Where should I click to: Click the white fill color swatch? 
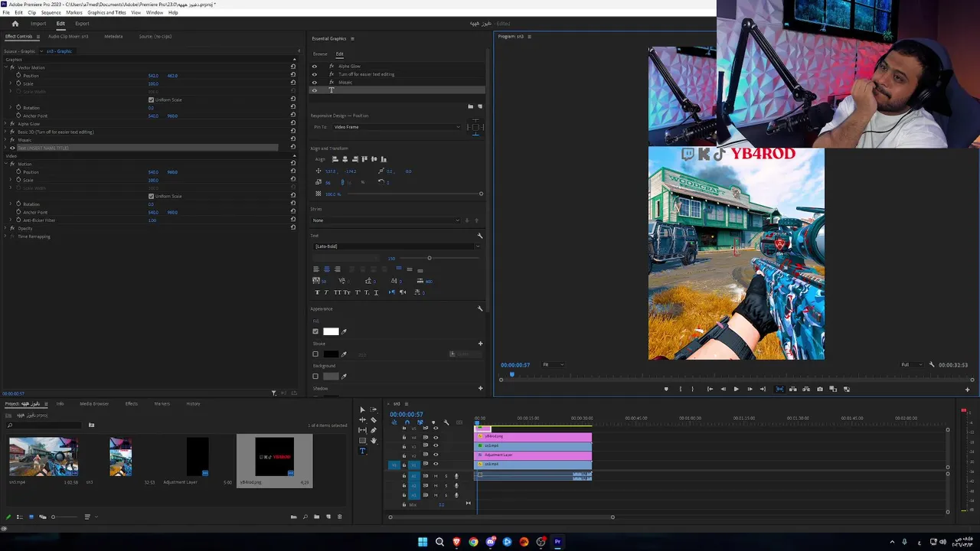coord(331,331)
